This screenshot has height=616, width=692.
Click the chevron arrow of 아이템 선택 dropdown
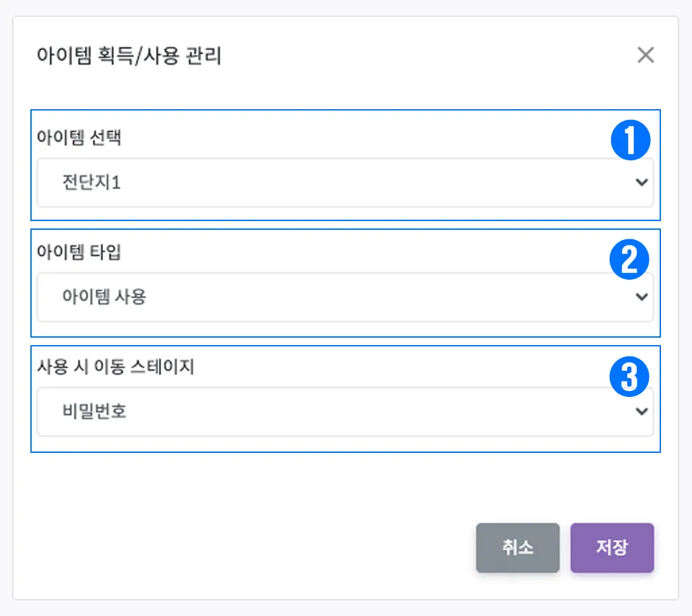pyautogui.click(x=641, y=183)
